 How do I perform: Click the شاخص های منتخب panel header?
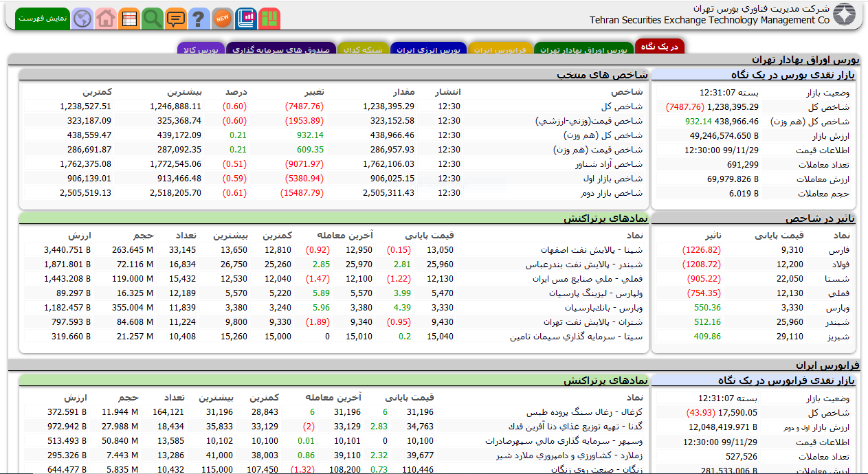click(334, 74)
